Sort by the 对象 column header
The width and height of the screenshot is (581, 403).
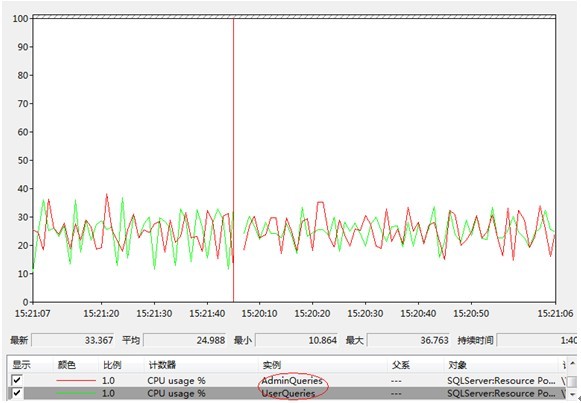(x=501, y=365)
